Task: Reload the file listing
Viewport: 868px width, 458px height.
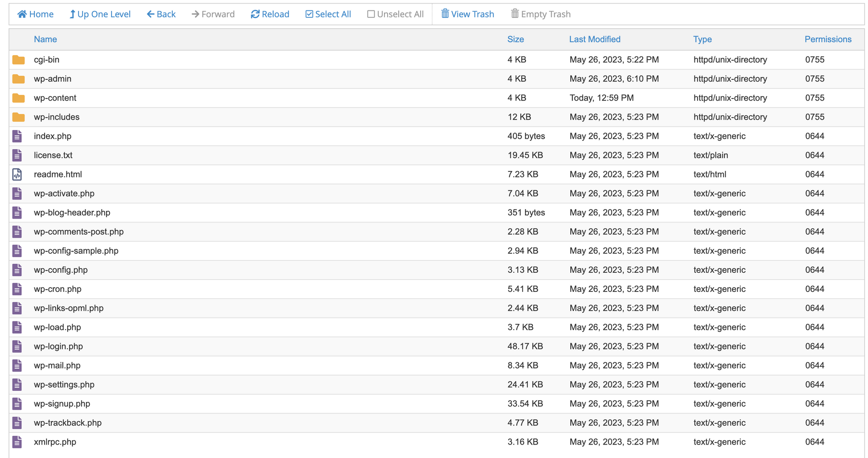Action: (x=270, y=14)
